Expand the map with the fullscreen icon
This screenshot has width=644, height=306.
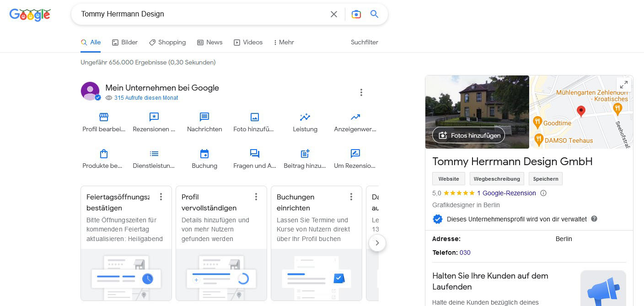623,85
